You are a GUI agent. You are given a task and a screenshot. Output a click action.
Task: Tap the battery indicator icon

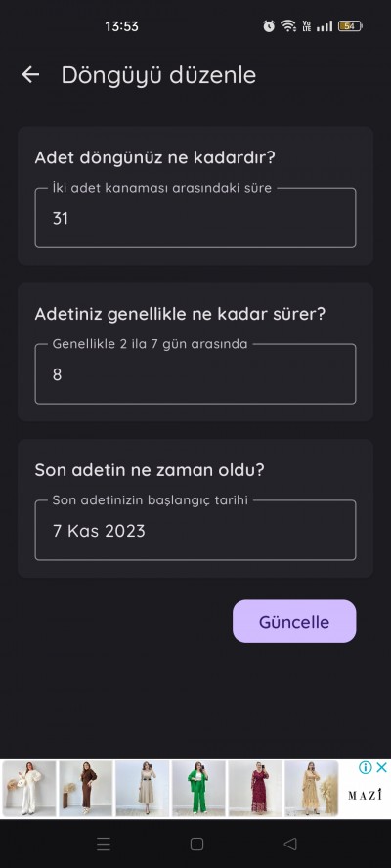point(350,26)
